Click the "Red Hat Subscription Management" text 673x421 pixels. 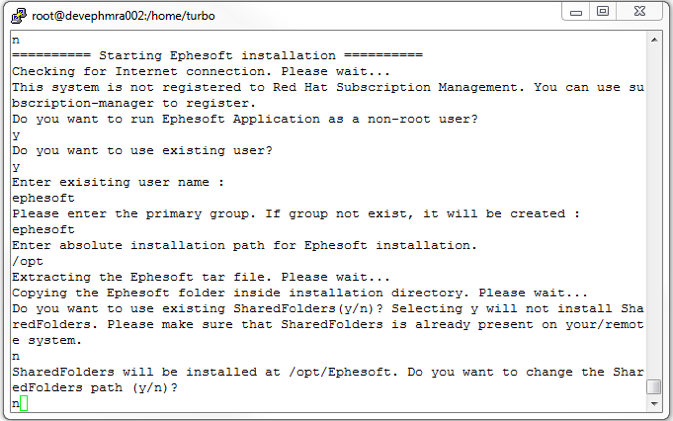click(400, 87)
